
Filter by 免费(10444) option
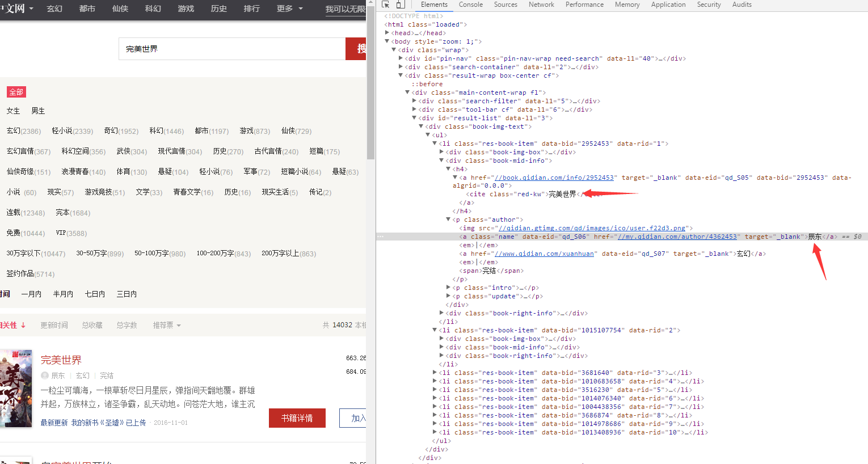(x=26, y=233)
